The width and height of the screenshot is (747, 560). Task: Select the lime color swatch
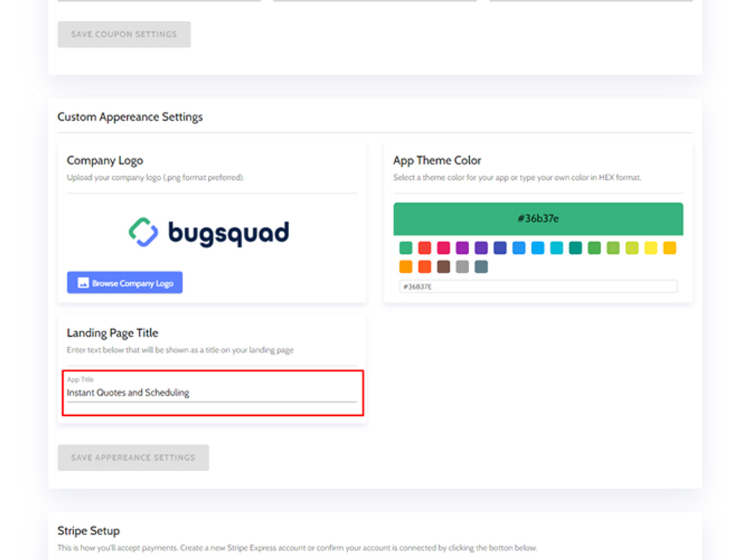point(632,248)
